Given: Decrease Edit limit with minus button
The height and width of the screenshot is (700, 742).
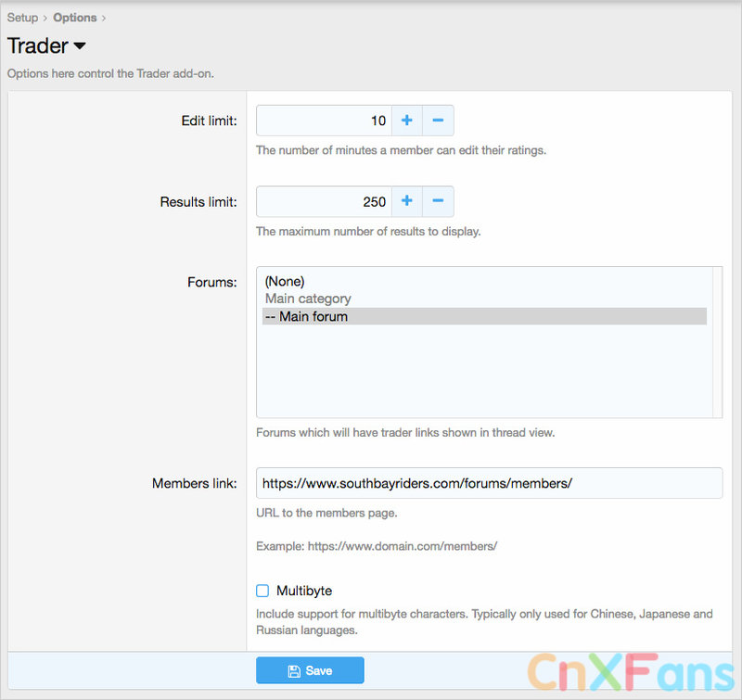Looking at the screenshot, I should click(x=438, y=121).
